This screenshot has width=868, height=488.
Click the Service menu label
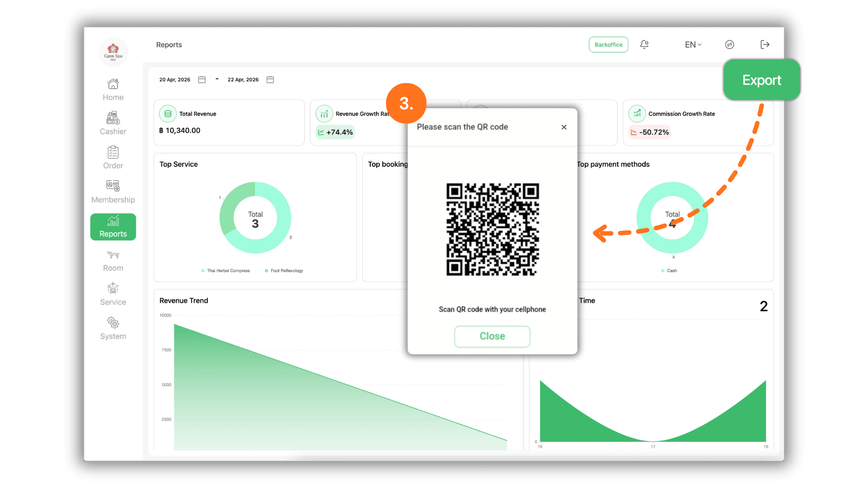coord(113,302)
